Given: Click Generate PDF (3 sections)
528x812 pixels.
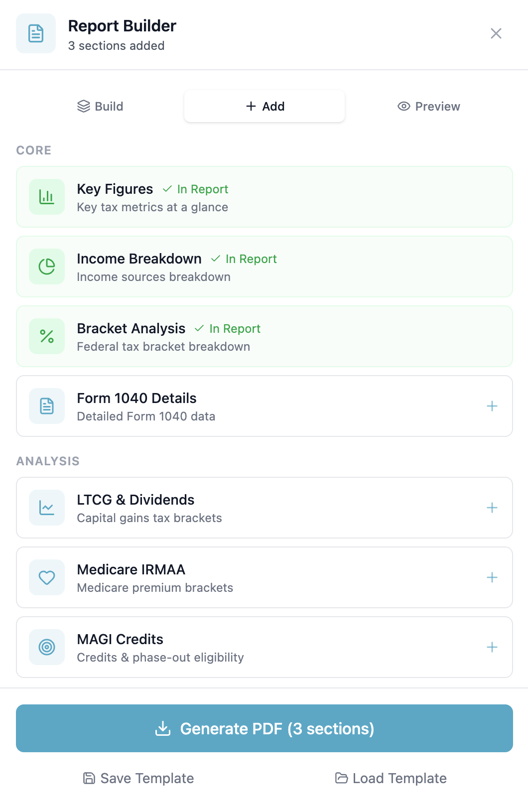Looking at the screenshot, I should (264, 728).
